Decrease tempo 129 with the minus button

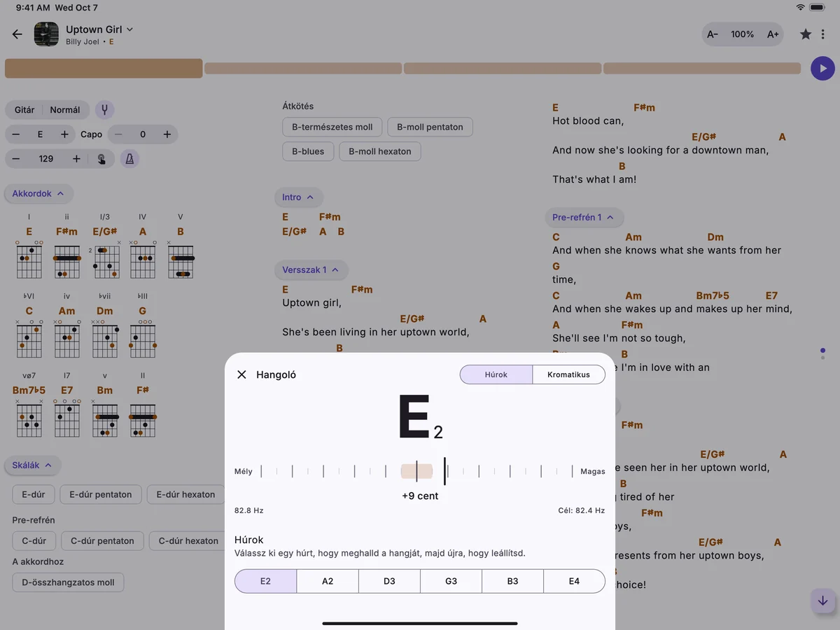tap(16, 159)
